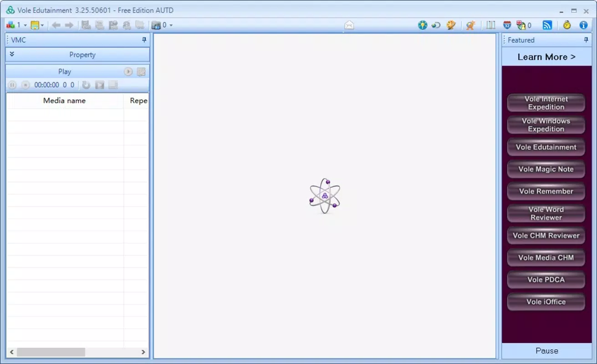
Task: Click the Repe column header
Action: pyautogui.click(x=137, y=101)
